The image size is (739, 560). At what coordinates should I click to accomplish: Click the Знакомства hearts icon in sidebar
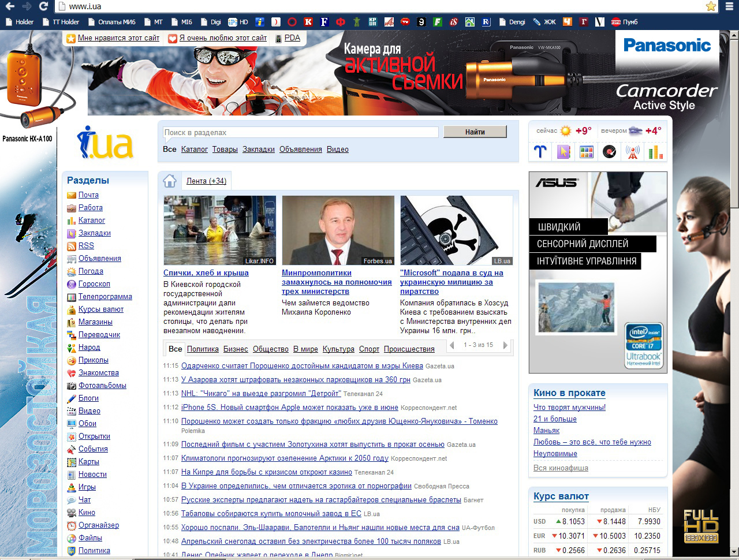(x=72, y=373)
